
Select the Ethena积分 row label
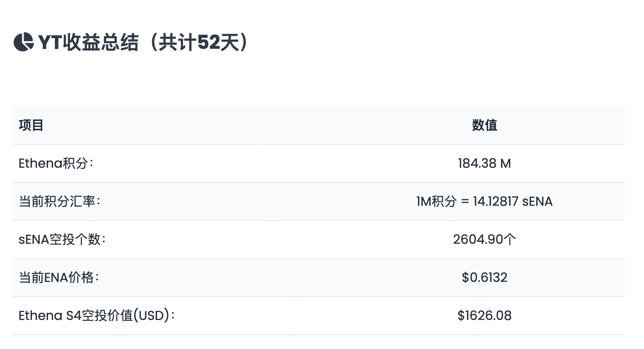(x=56, y=163)
